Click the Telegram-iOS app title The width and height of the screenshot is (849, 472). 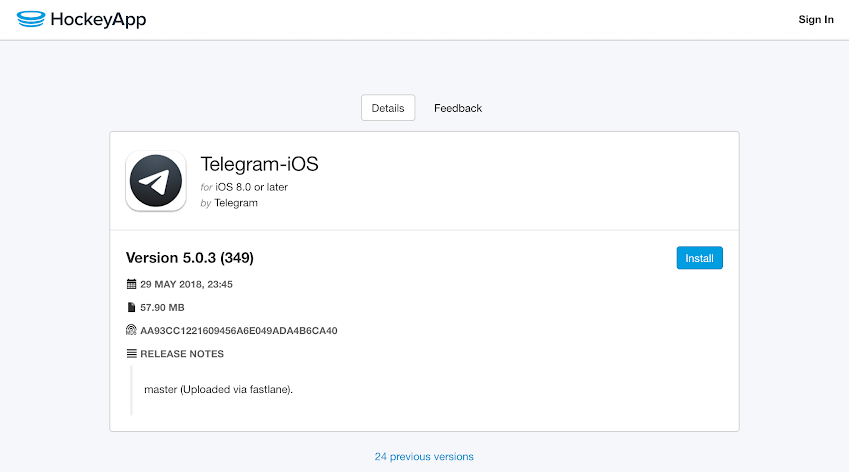click(x=259, y=164)
